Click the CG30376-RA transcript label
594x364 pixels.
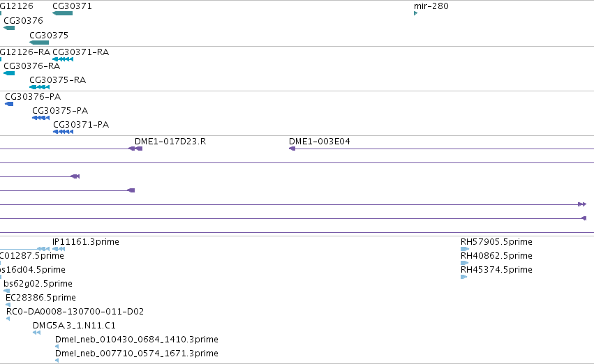point(32,66)
